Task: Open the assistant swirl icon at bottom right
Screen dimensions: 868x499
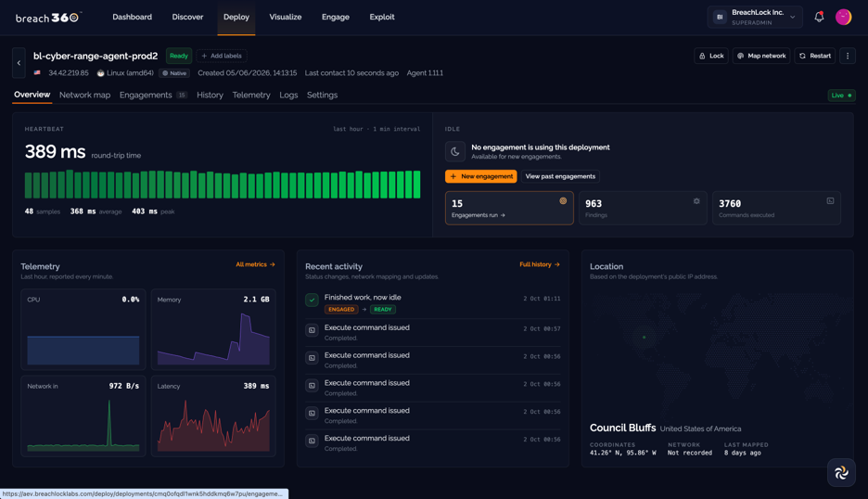Action: tap(841, 472)
